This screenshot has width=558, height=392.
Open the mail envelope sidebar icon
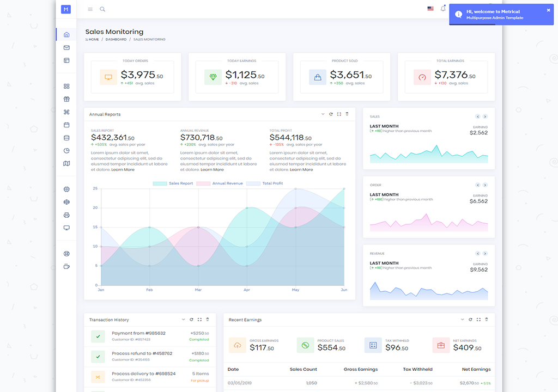point(66,48)
